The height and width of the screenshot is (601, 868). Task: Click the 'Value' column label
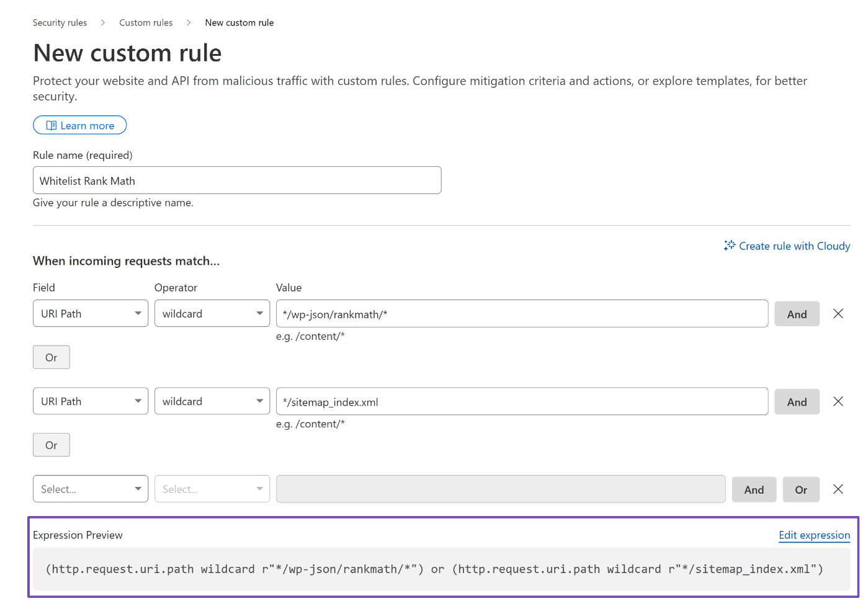[289, 288]
